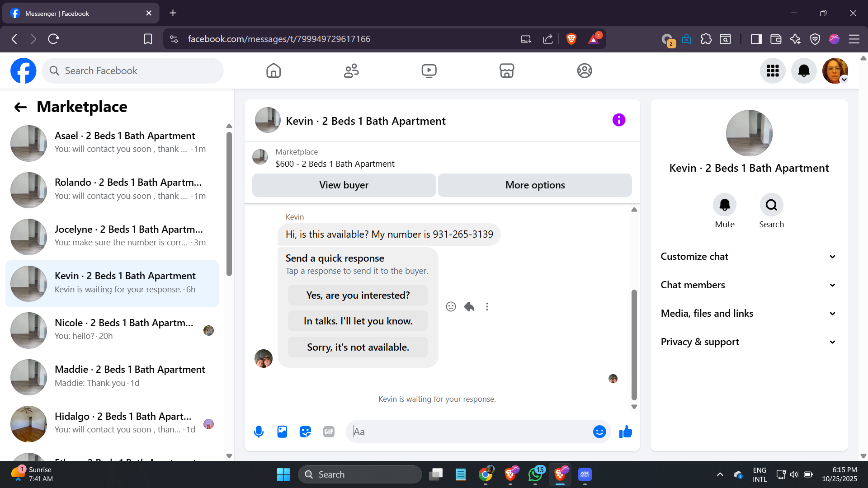This screenshot has width=868, height=488.
Task: Click the View buyer button
Action: [344, 185]
